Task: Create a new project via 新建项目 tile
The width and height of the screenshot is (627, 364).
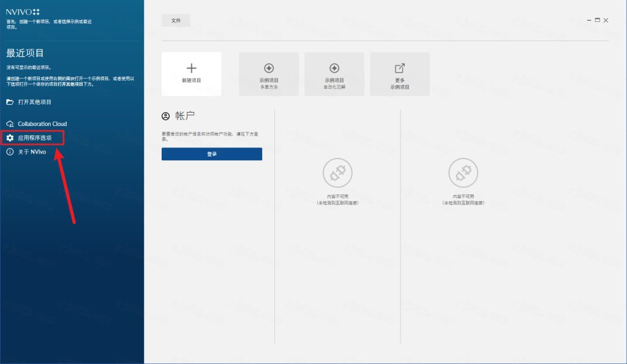Action: click(192, 74)
